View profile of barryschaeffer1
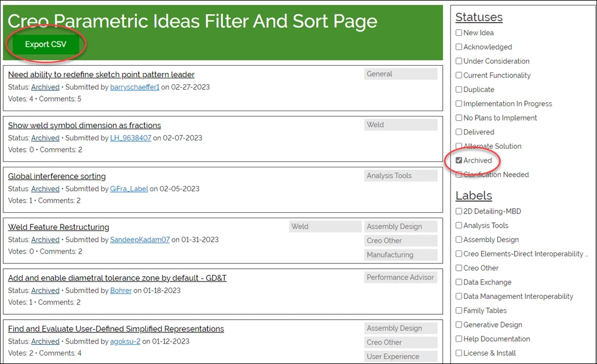Image resolution: width=597 pixels, height=364 pixels. (x=135, y=87)
